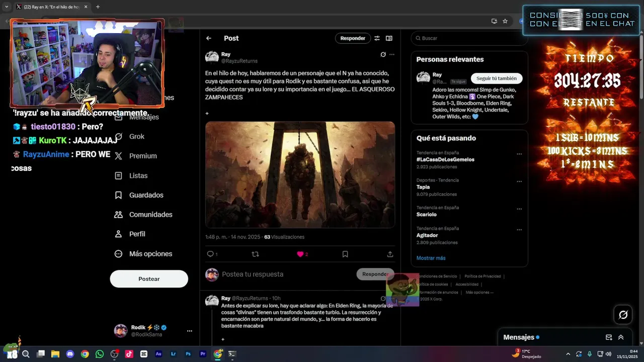Open Perfil in the left sidebar
The image size is (644, 362).
pos(130,234)
